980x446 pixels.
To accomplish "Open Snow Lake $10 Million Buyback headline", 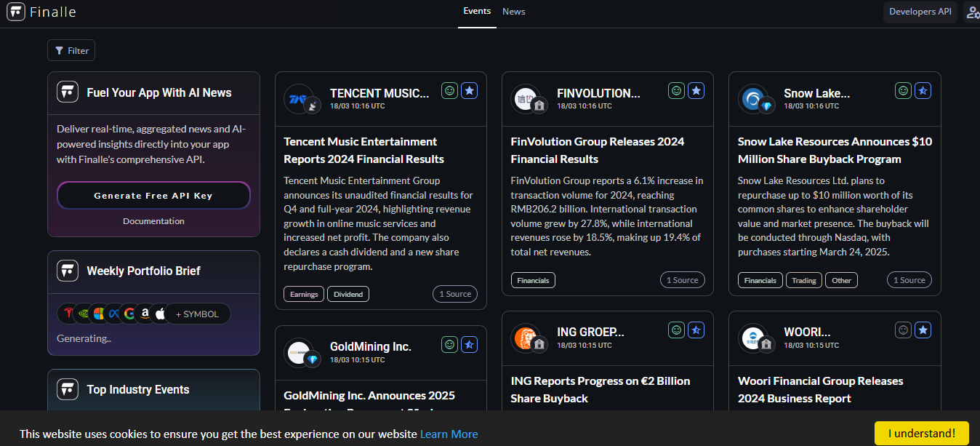I will 835,151.
